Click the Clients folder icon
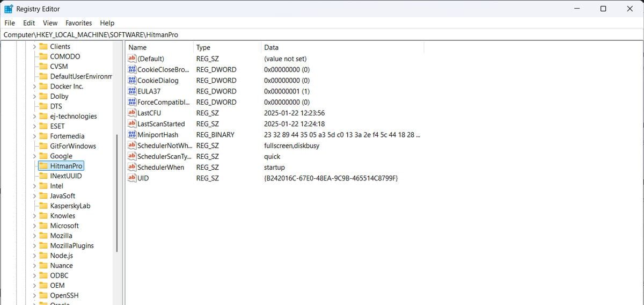Screen dimensions: 644x305 [x=44, y=46]
